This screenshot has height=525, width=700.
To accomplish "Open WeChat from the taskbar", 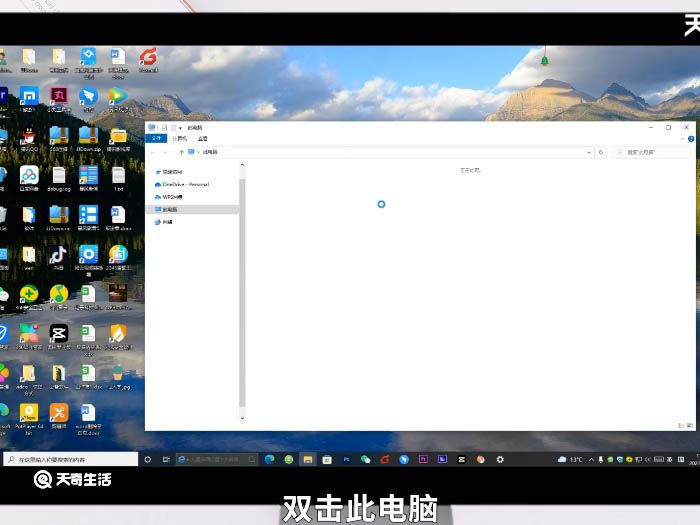I will (x=366, y=459).
